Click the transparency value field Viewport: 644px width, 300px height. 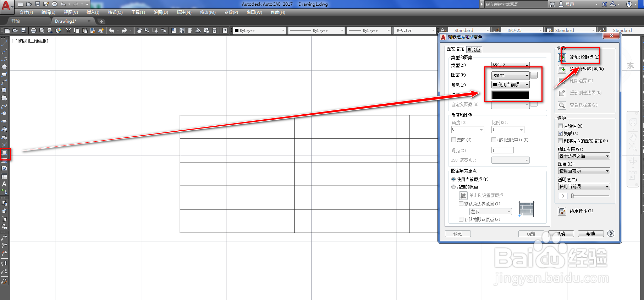point(562,196)
